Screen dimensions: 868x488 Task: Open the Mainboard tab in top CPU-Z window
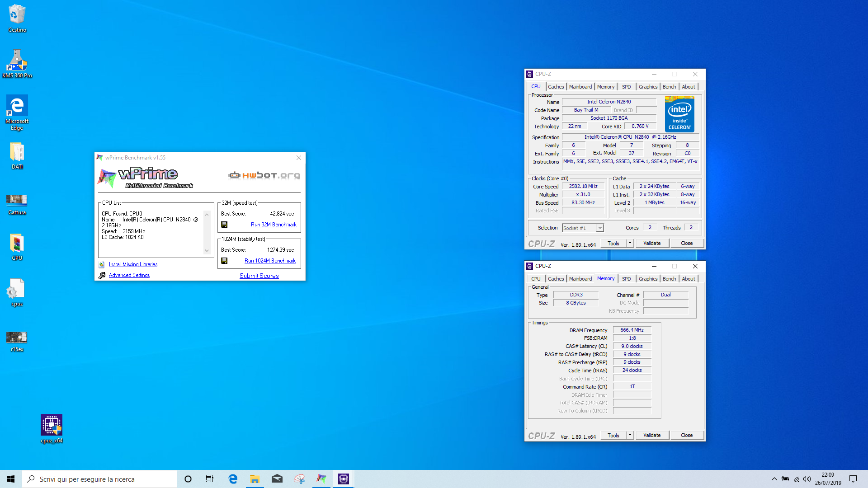pos(580,87)
